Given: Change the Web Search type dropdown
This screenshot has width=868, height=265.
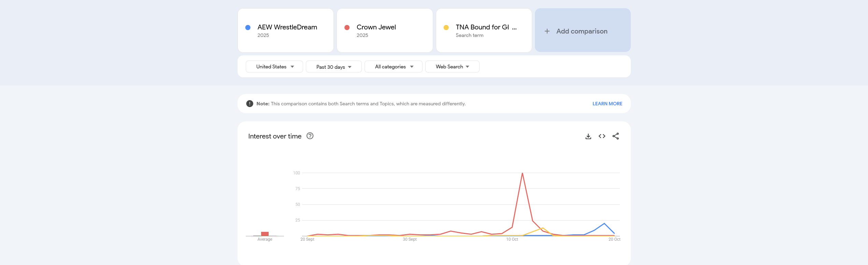Looking at the screenshot, I should 452,67.
